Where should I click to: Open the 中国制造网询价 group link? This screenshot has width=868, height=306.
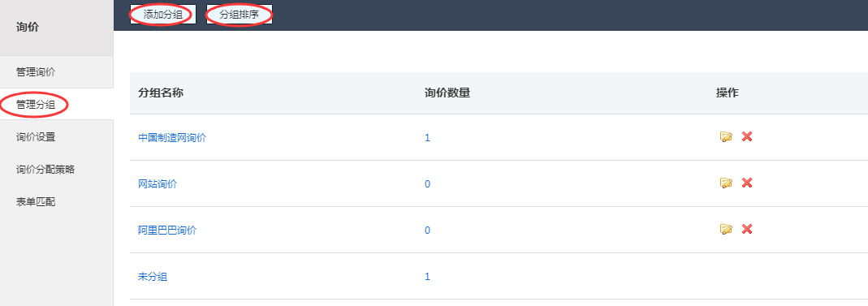pos(171,138)
